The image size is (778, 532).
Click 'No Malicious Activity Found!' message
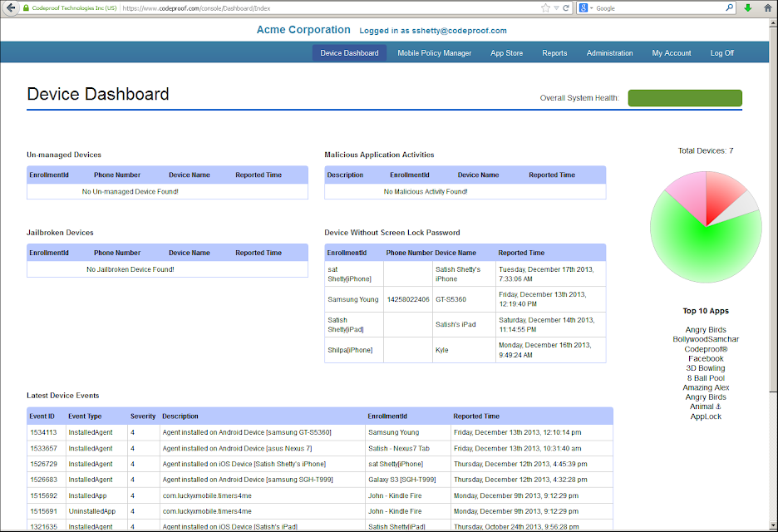tap(426, 191)
